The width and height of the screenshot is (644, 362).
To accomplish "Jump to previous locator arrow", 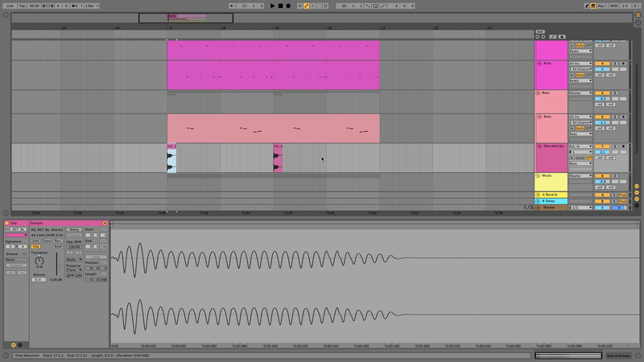I will (x=537, y=36).
